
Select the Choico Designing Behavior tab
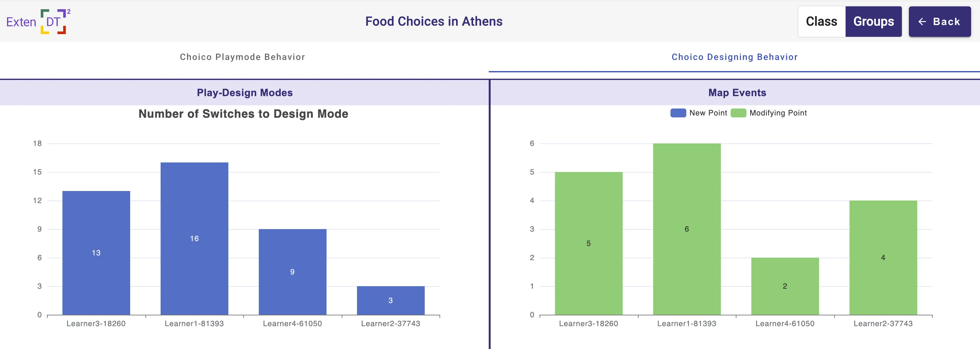click(734, 57)
